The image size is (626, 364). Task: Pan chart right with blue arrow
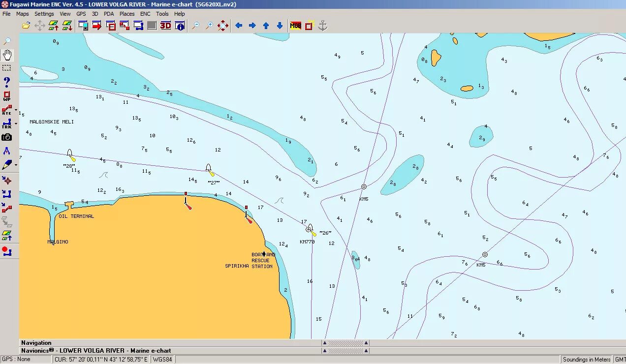click(252, 26)
